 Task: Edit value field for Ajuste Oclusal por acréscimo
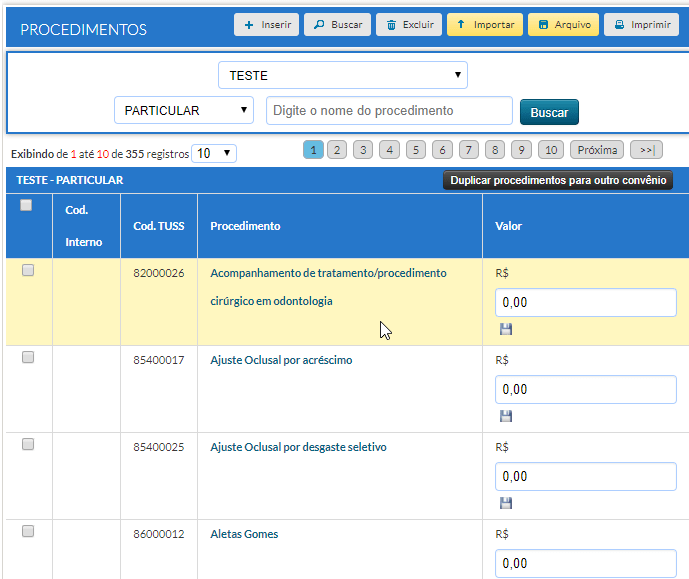[x=586, y=389]
